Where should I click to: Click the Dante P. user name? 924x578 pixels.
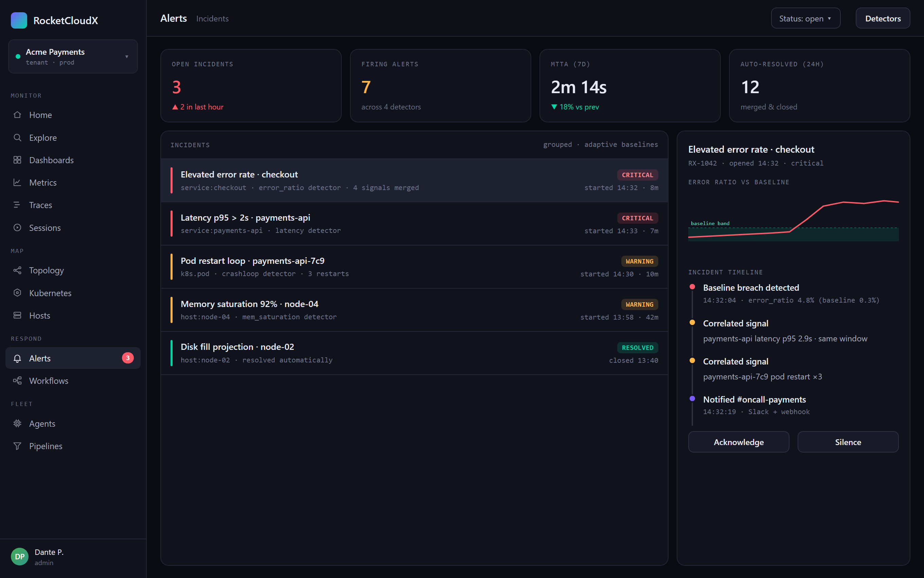(49, 552)
